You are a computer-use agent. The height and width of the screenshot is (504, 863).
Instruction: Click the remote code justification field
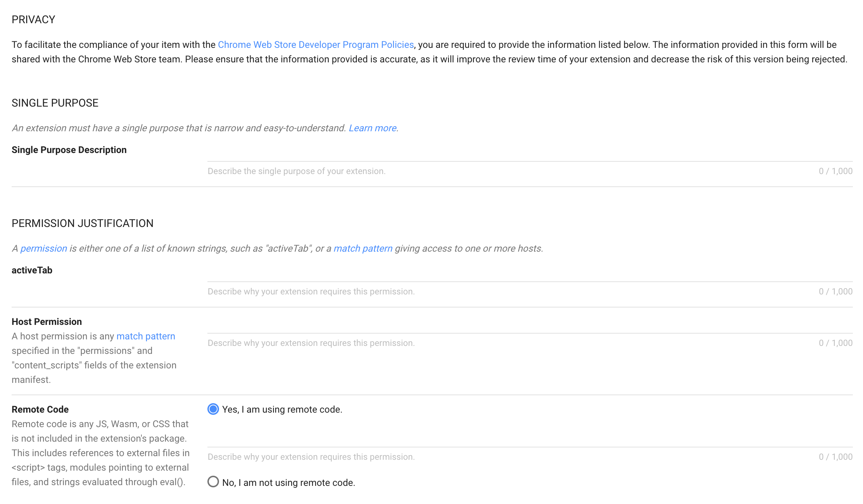coord(435,457)
